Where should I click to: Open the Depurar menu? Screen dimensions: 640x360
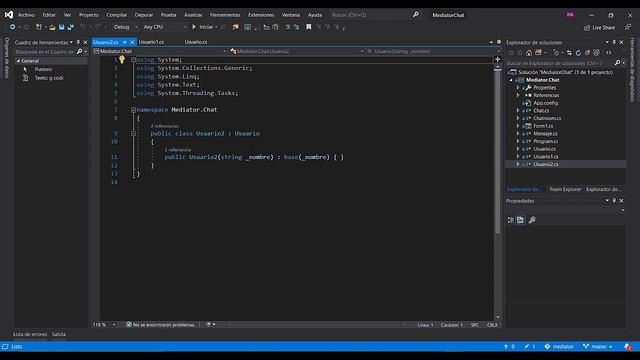click(144, 15)
